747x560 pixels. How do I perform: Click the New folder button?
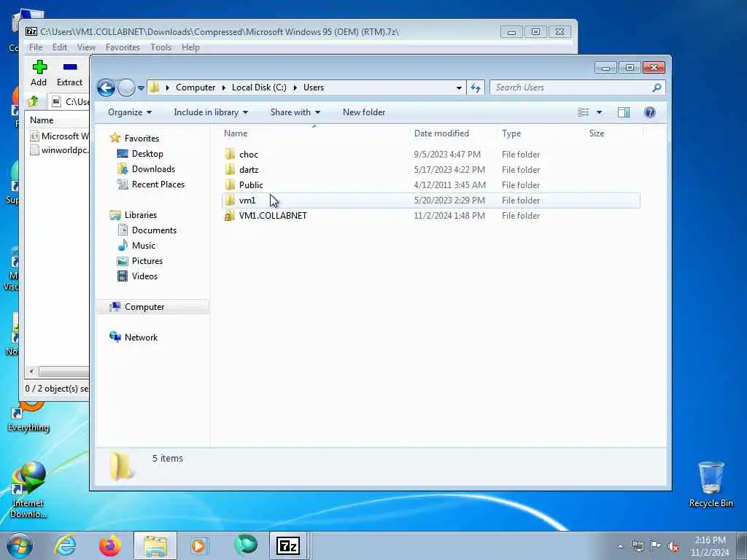click(x=364, y=112)
